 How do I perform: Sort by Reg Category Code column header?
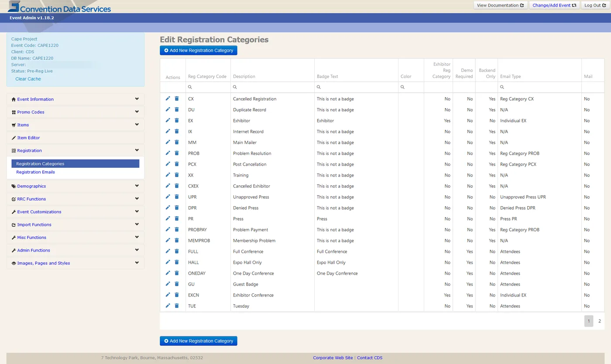[x=207, y=76]
